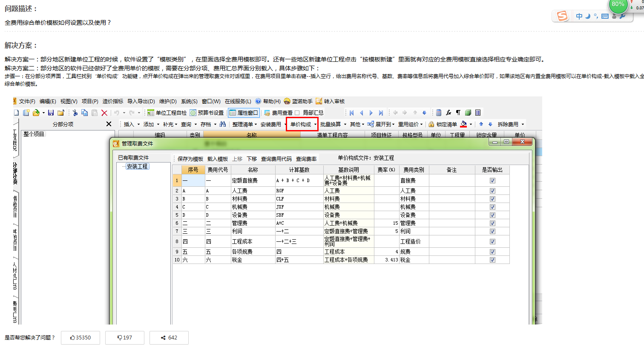Viewport: 644px width, 345px height.
Task: Toggle 是否输出 checkbox for 税金 row
Action: click(492, 260)
